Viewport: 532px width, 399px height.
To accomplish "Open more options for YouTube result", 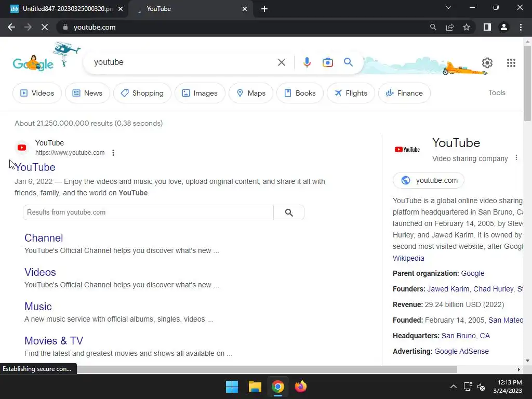I will pyautogui.click(x=113, y=153).
